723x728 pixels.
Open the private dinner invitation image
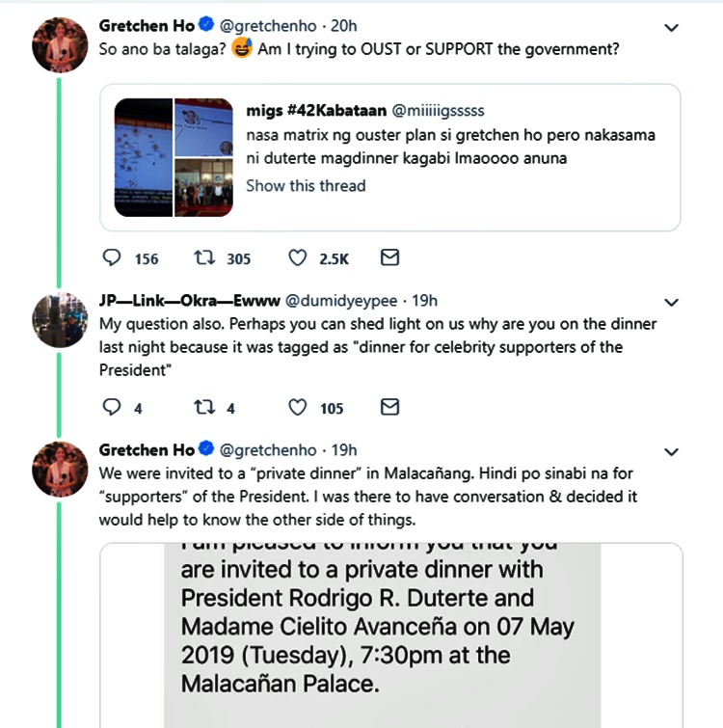391,635
